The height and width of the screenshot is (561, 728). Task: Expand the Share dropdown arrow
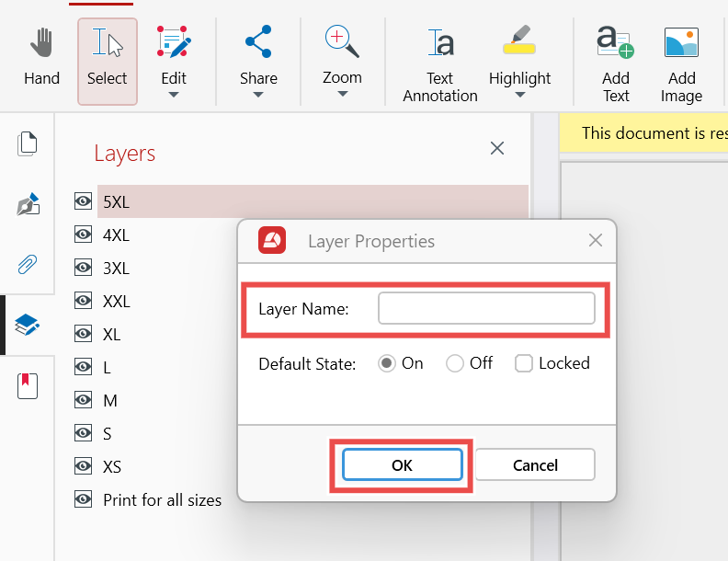(258, 95)
